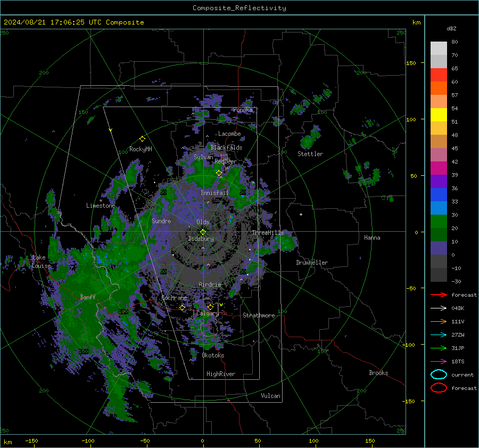Click the asterisk marker above Limestone
Viewport: 479px width, 448px height.
pos(101,201)
